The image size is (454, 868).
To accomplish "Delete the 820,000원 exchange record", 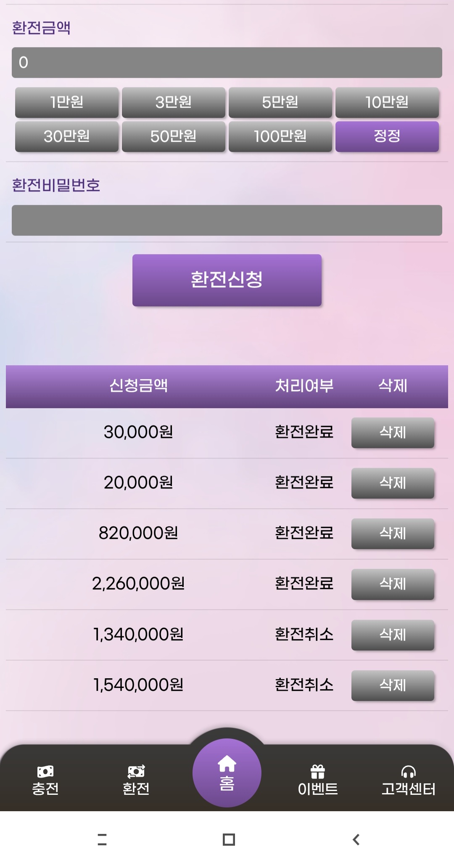I will click(393, 534).
